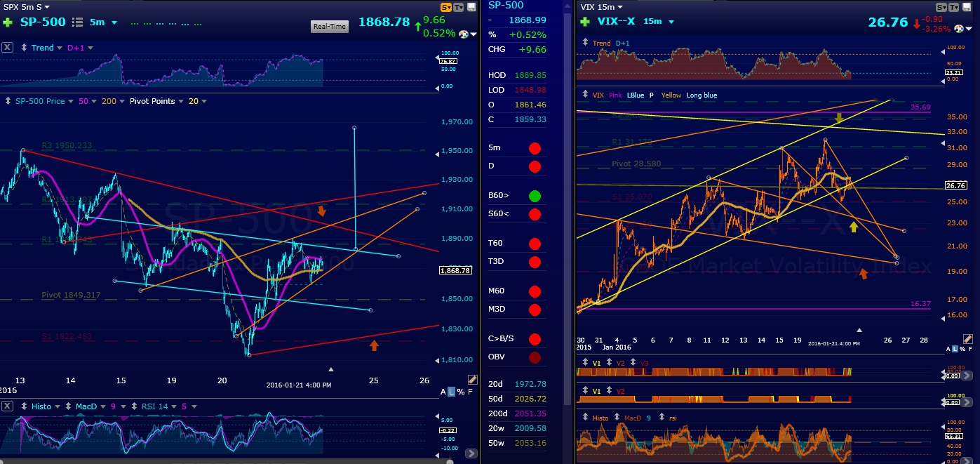
Task: Click resize arrows icon beside VIX Trend
Action: point(585,43)
